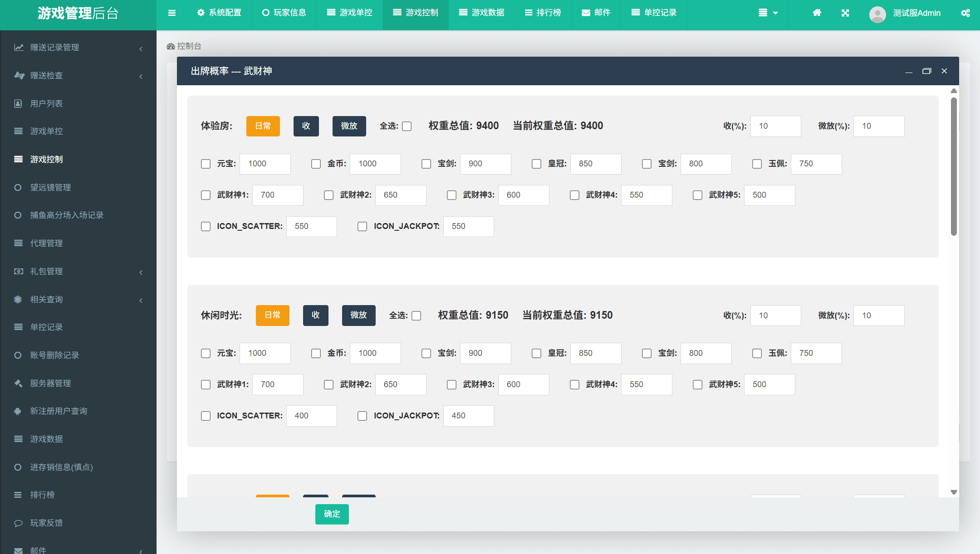Expand the 赠送记录管理 sidebar submenu arrow
The width and height of the screenshot is (980, 554).
coord(141,49)
